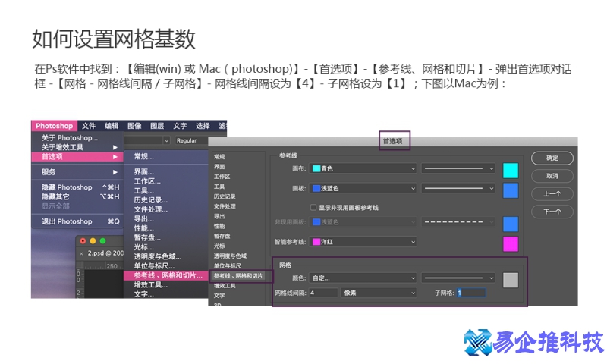Open the Photoshop application menu

54,126
